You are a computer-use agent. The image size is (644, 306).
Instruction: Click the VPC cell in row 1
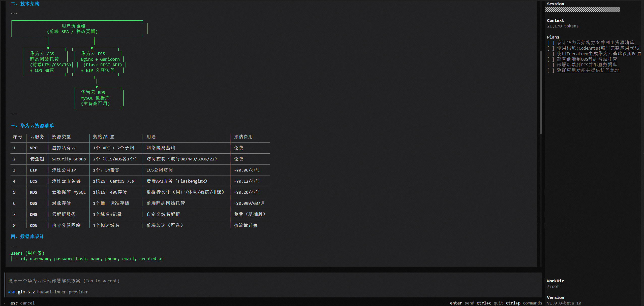point(34,148)
